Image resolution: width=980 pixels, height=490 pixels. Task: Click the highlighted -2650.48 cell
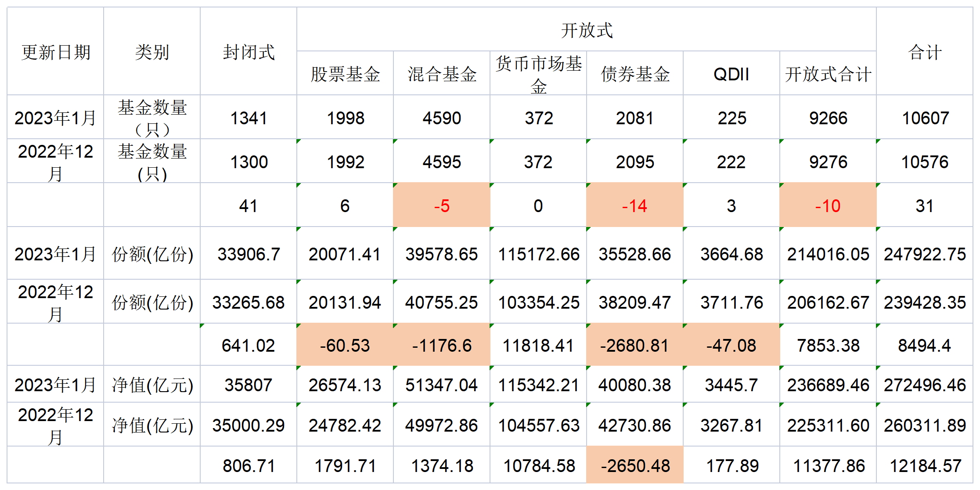[x=635, y=465]
